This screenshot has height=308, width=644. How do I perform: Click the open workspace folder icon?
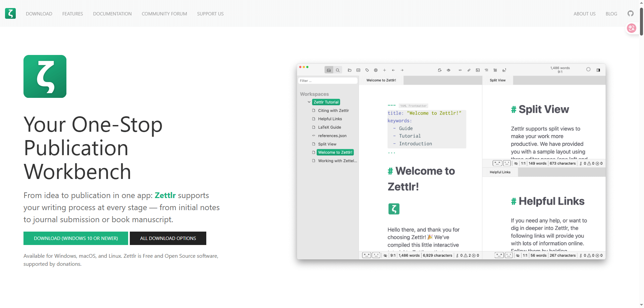350,70
